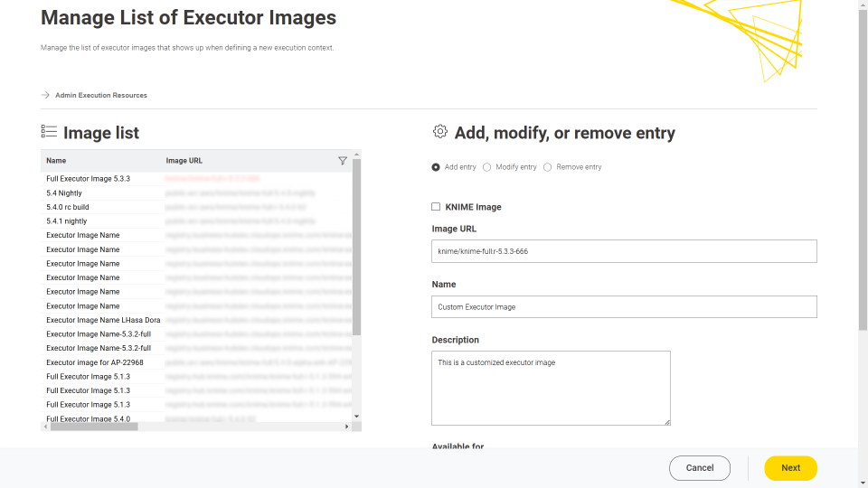Click into the Name input field
Screen dimensions: 868x488
click(x=624, y=307)
